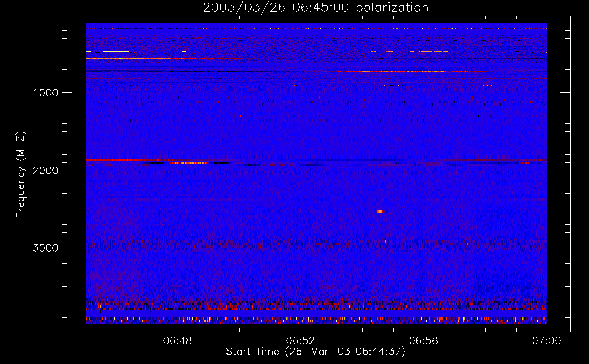The image size is (589, 364).
Task: Click the 06:56 time tick label
Action: [x=424, y=341]
